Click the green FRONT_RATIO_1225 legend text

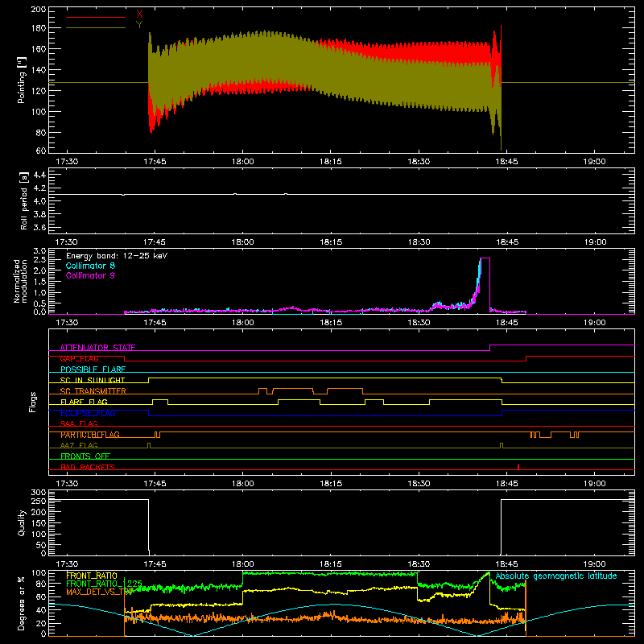tap(105, 584)
